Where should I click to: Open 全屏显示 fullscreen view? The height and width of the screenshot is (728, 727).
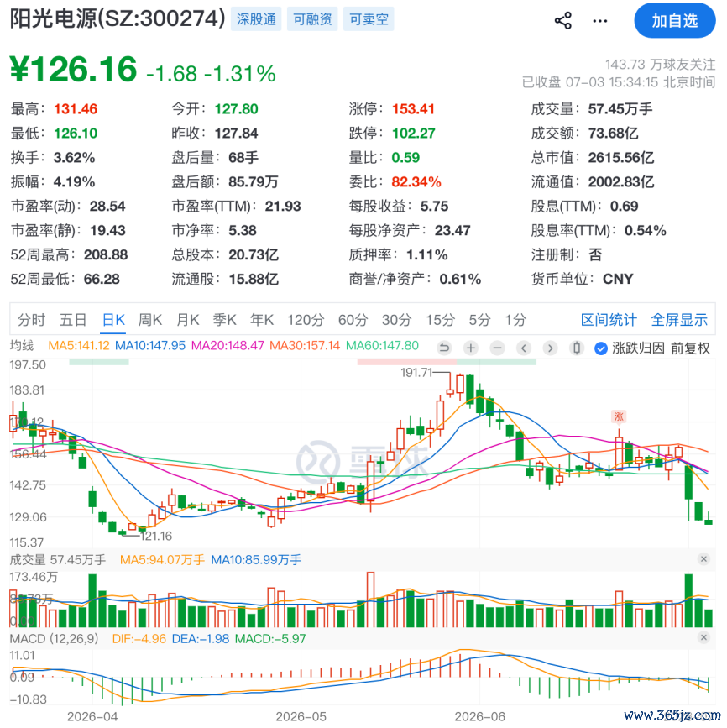point(679,320)
